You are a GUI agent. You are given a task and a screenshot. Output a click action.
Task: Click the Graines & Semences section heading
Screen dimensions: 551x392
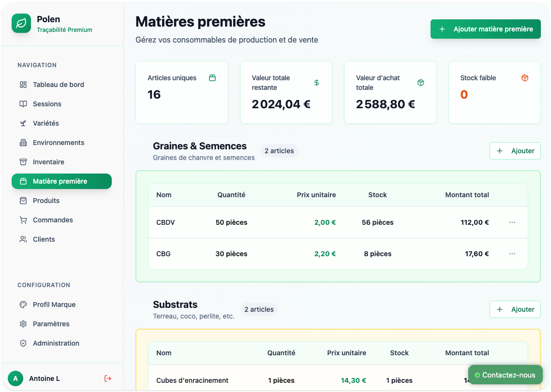pos(200,146)
